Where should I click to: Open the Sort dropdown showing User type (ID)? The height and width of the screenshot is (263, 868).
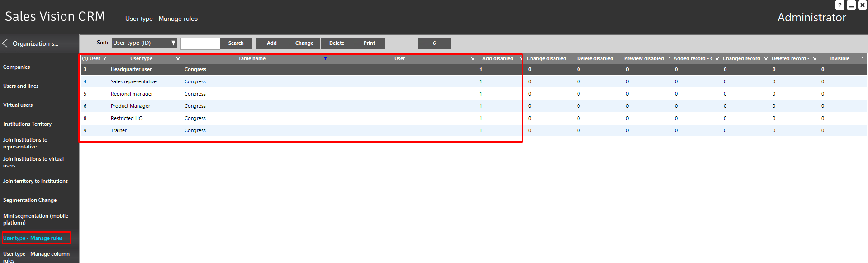pos(144,43)
